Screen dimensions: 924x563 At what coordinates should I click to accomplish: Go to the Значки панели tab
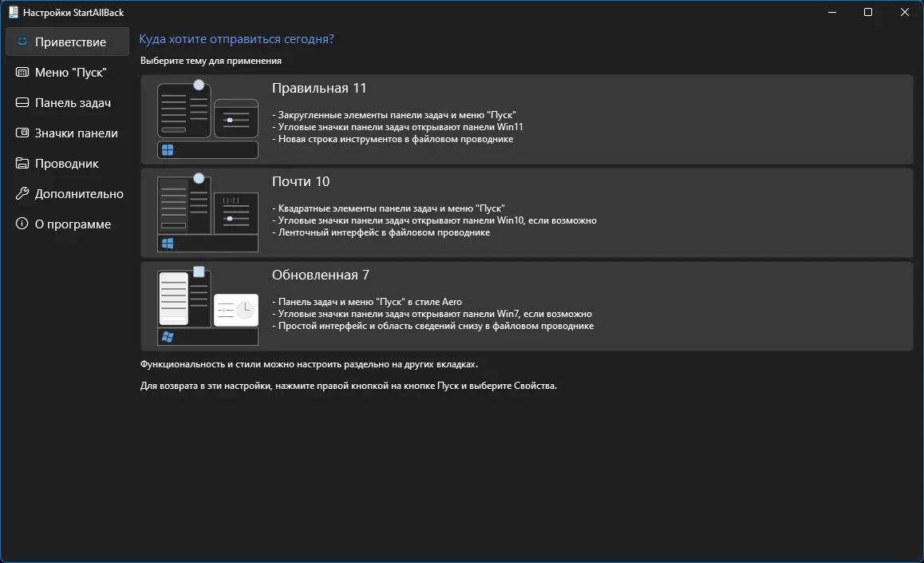tap(67, 133)
